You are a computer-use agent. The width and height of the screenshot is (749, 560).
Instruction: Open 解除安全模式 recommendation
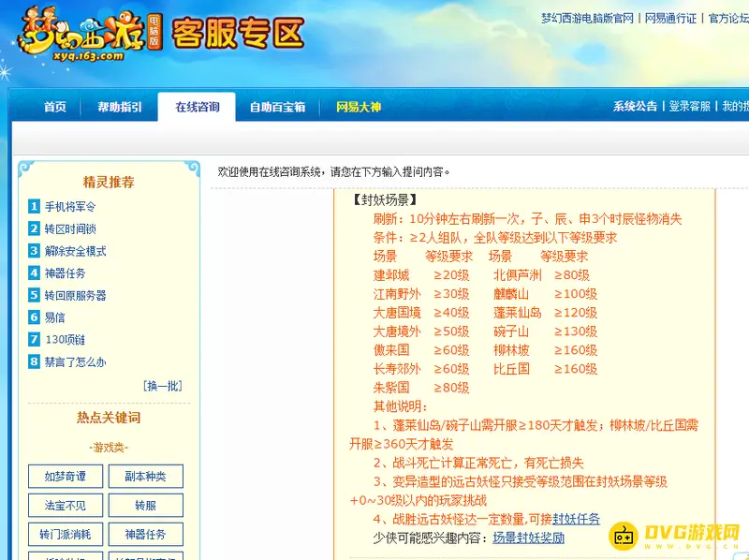[75, 251]
